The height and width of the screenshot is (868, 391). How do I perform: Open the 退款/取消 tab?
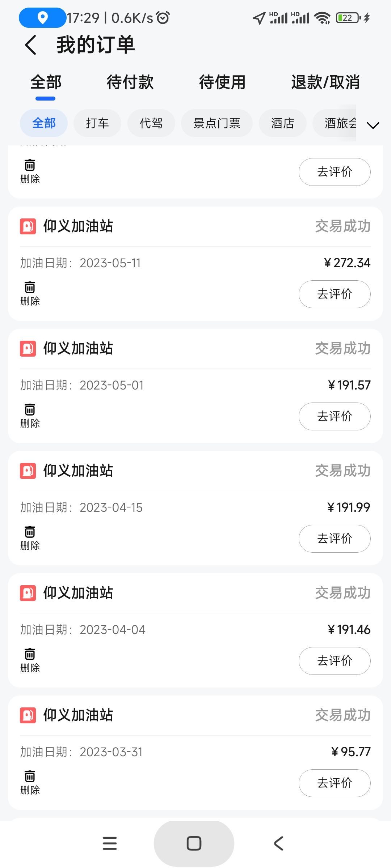click(x=325, y=82)
